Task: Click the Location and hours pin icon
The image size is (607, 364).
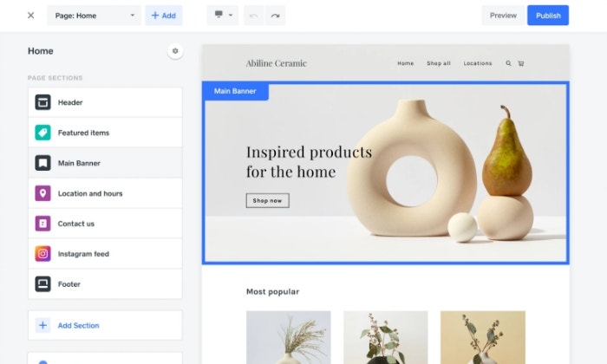Action: click(42, 193)
